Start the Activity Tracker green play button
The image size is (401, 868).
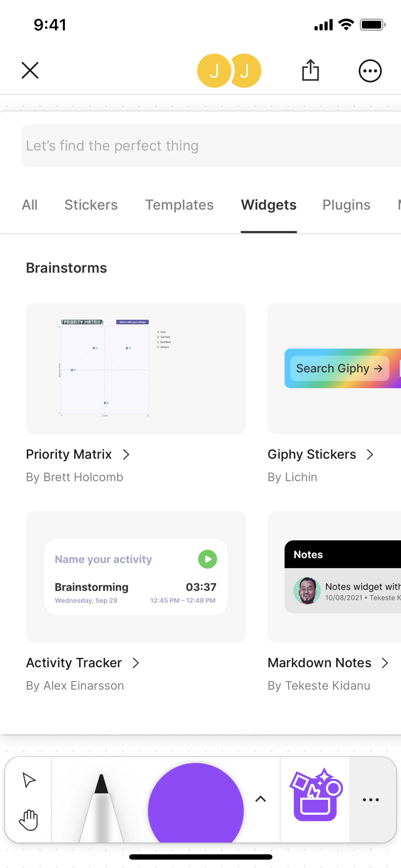pos(208,559)
